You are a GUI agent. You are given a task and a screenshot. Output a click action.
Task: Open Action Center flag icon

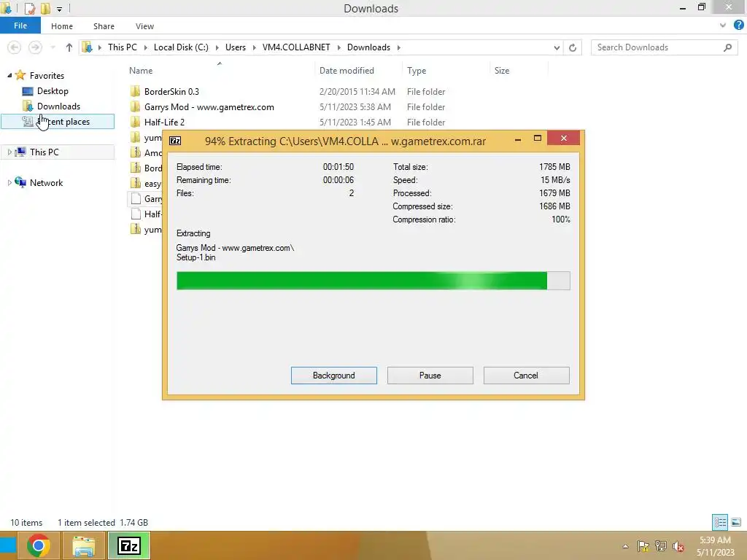click(643, 545)
